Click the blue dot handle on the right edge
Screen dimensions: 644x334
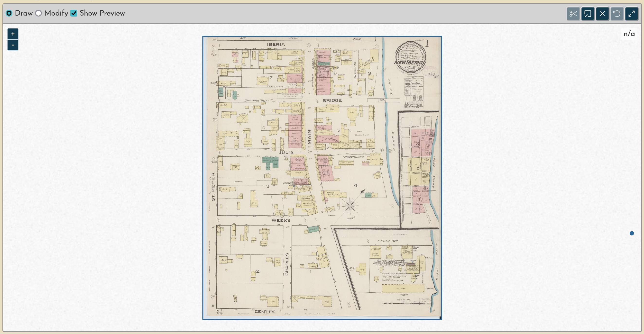[632, 234]
